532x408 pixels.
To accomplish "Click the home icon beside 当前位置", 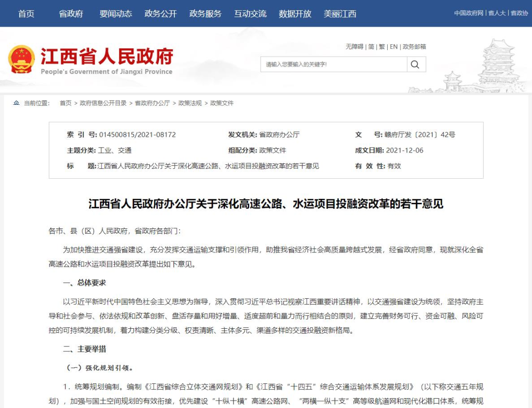I will 16,103.
